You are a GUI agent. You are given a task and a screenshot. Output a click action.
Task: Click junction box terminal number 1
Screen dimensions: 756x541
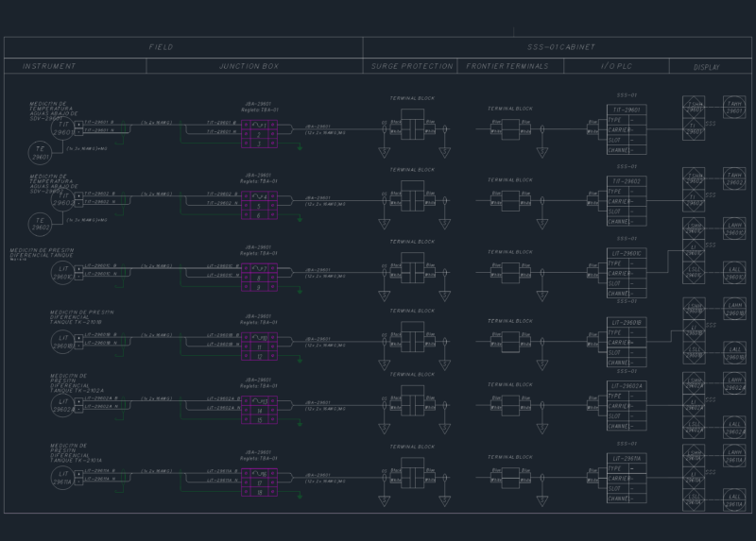click(x=259, y=125)
